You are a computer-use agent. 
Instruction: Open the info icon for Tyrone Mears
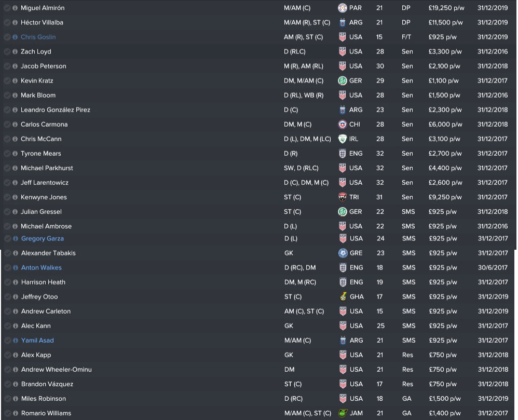15,154
